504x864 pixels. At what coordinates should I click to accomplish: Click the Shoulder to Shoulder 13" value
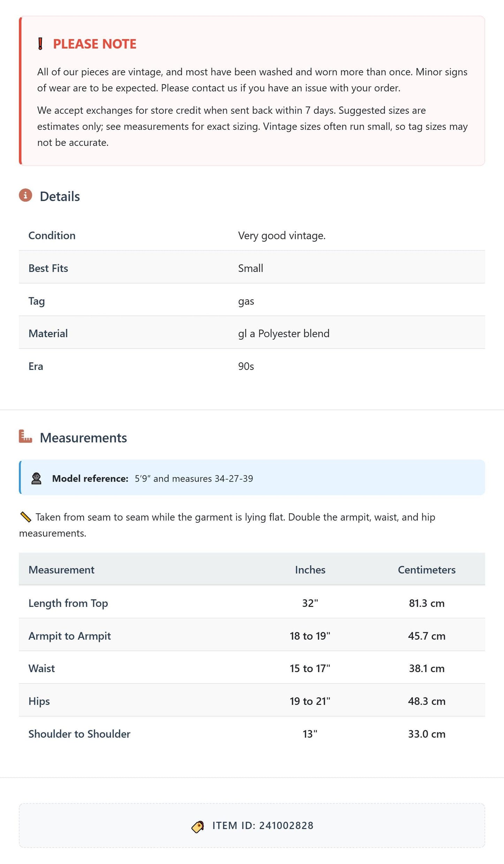click(x=310, y=734)
